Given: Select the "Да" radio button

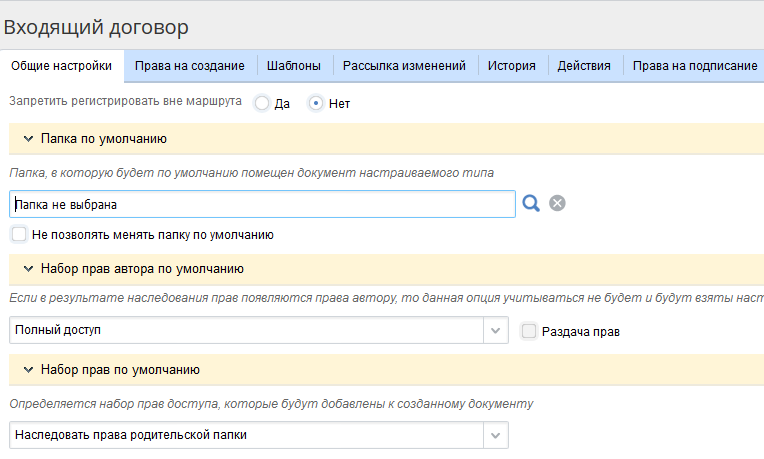Looking at the screenshot, I should pos(262,103).
